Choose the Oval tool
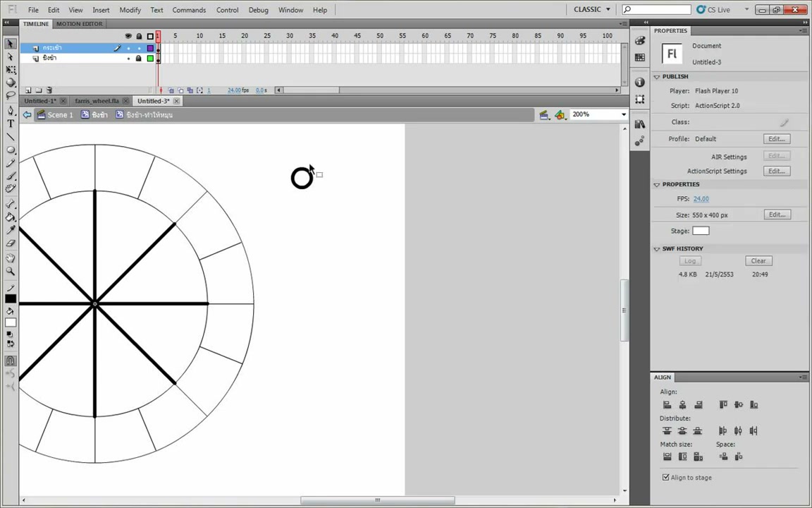This screenshot has height=508, width=812. click(x=11, y=150)
